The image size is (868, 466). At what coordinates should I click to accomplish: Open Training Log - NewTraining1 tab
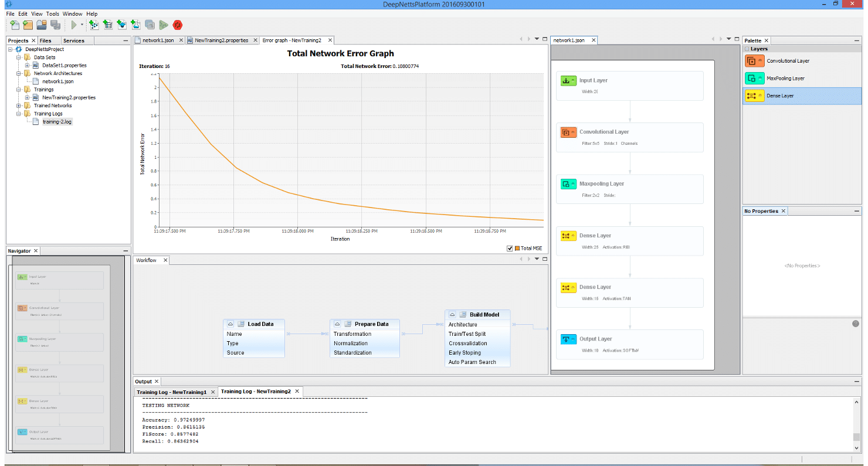click(x=172, y=391)
